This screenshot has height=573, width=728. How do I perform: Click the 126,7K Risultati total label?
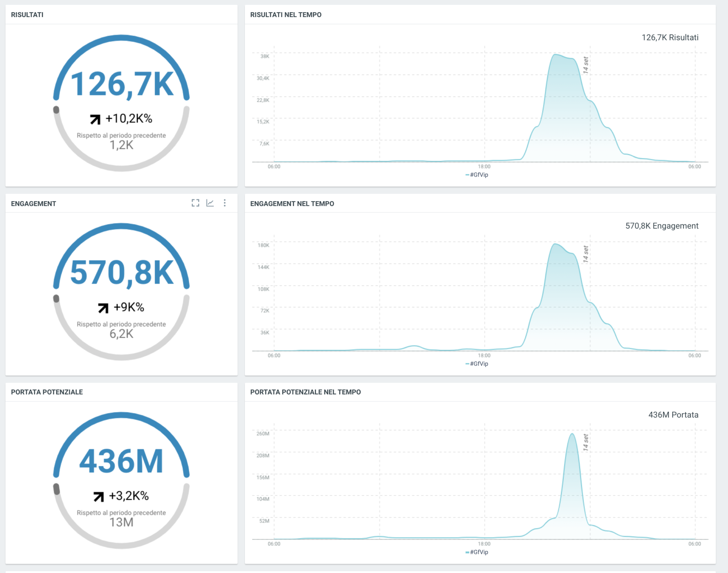670,38
